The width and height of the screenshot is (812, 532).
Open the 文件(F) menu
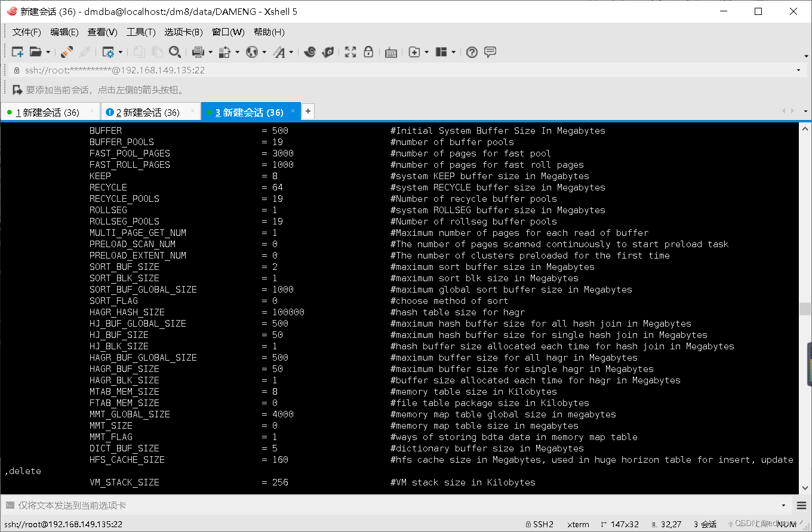(x=27, y=32)
